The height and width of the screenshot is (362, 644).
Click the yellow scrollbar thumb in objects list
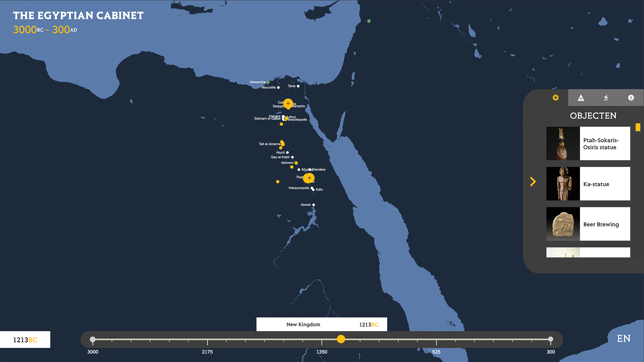coord(638,127)
